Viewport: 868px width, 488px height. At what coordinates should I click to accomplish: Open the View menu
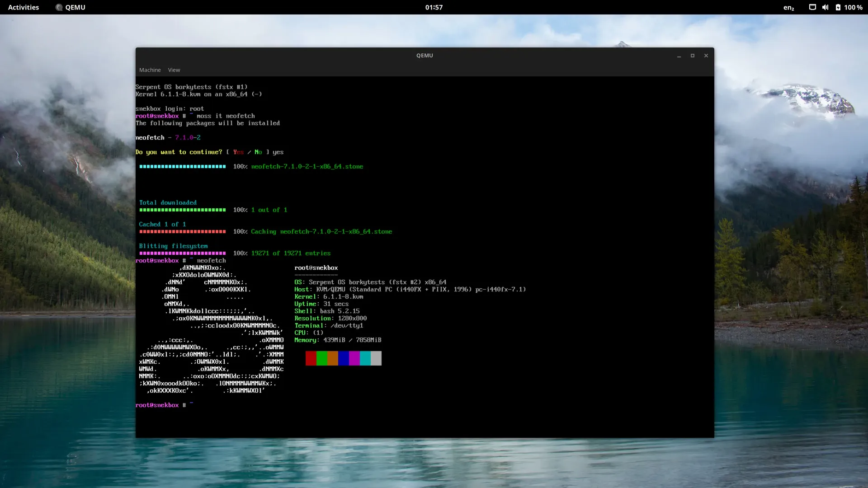[x=174, y=70]
